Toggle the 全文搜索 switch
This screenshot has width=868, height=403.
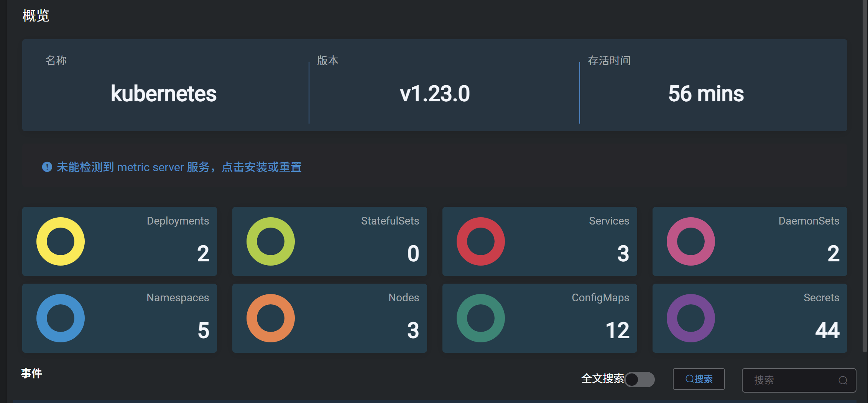pyautogui.click(x=639, y=380)
